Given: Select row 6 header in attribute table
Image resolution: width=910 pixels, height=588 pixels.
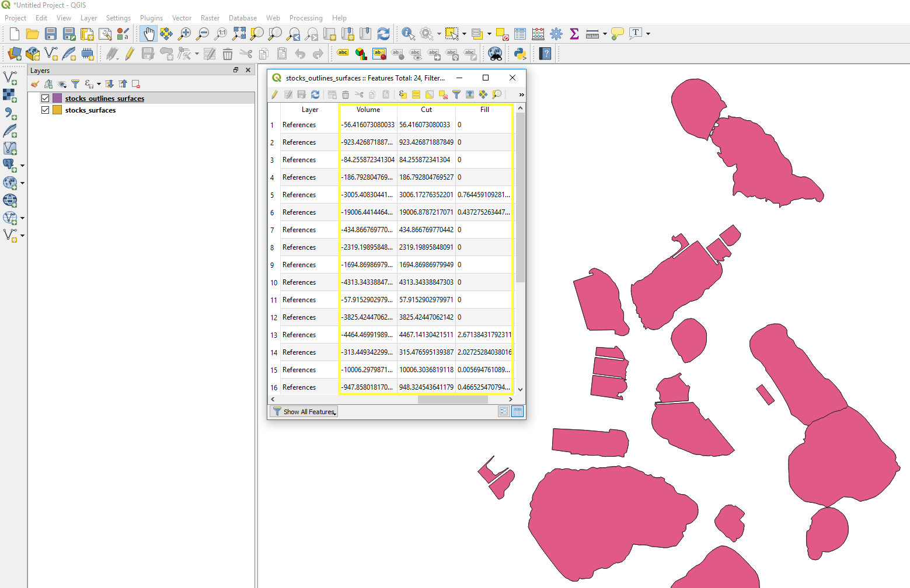Looking at the screenshot, I should (x=274, y=212).
